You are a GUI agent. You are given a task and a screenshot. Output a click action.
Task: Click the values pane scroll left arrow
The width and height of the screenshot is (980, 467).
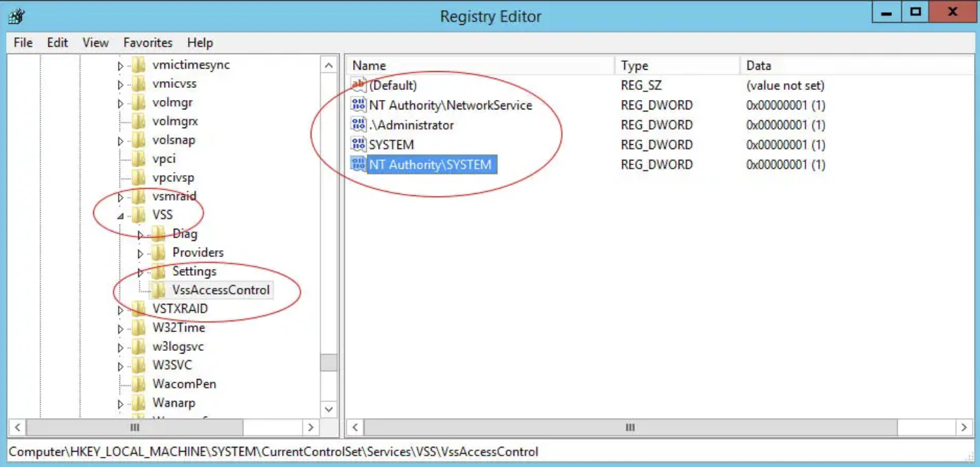pos(355,427)
